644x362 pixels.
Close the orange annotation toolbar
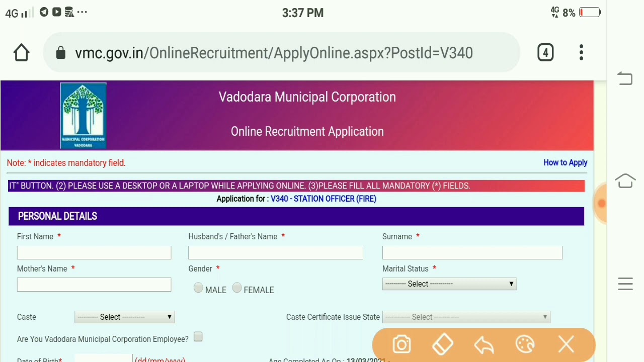[567, 344]
